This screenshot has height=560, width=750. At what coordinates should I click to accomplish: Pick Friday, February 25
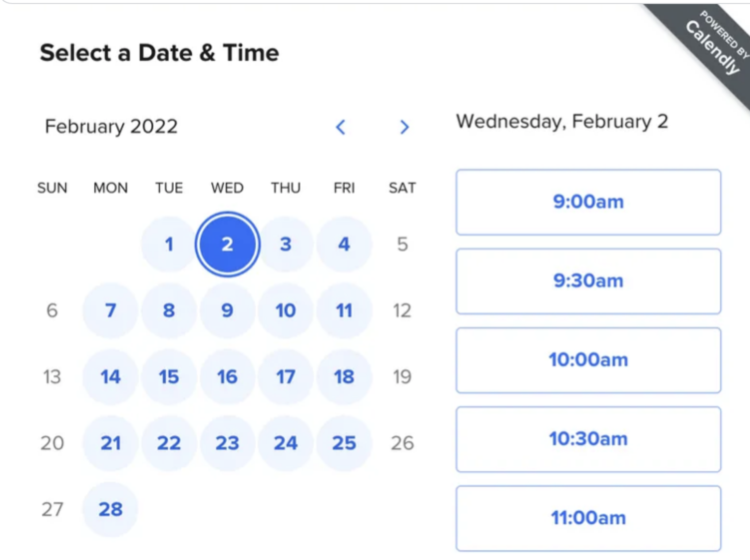(x=344, y=443)
